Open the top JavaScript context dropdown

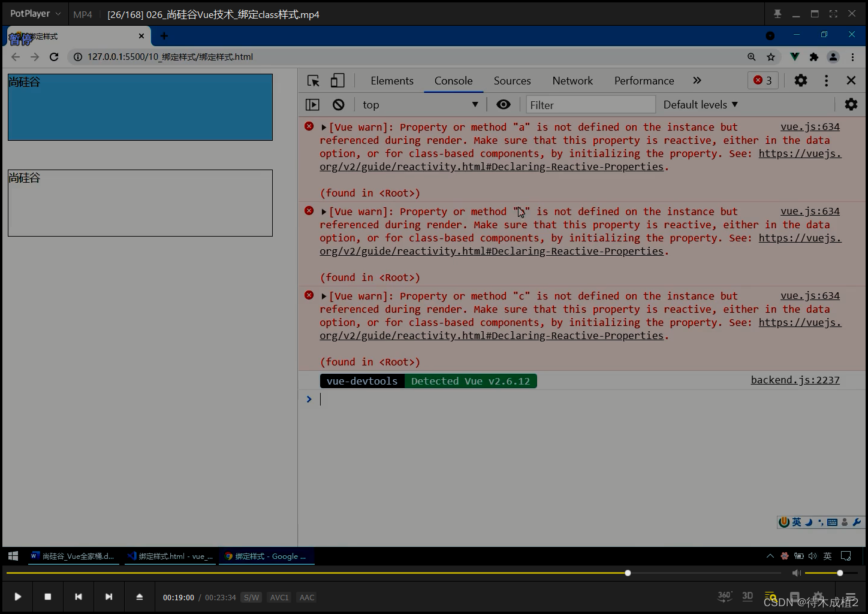pos(420,105)
